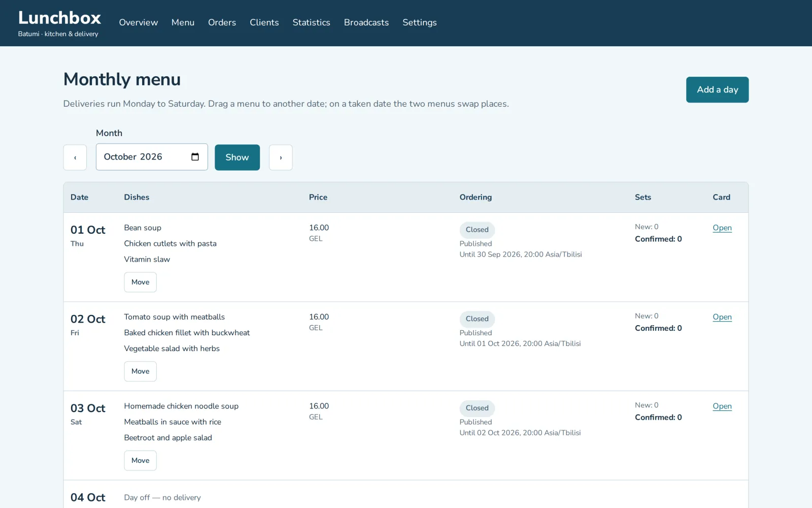Click the Ordering column header
This screenshot has height=508, width=812.
(476, 197)
